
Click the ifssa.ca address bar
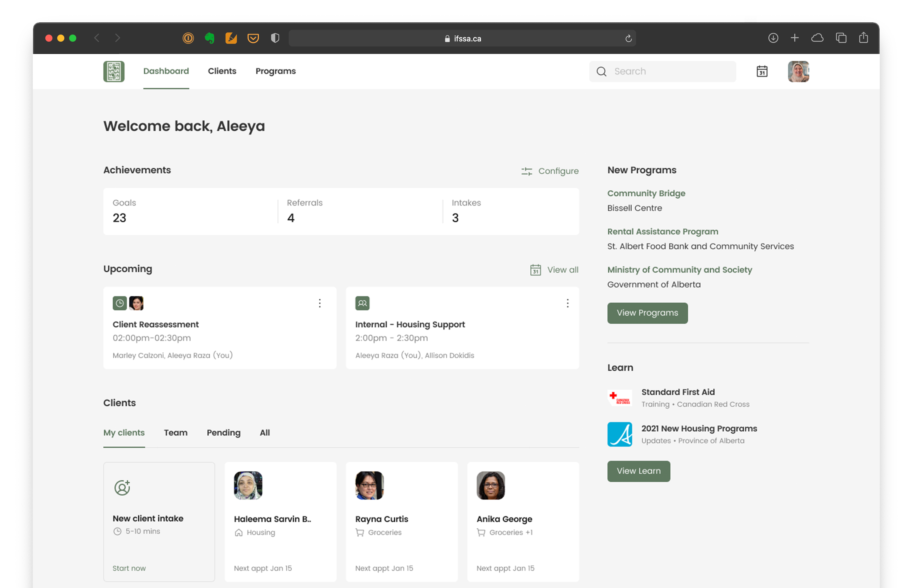462,38
